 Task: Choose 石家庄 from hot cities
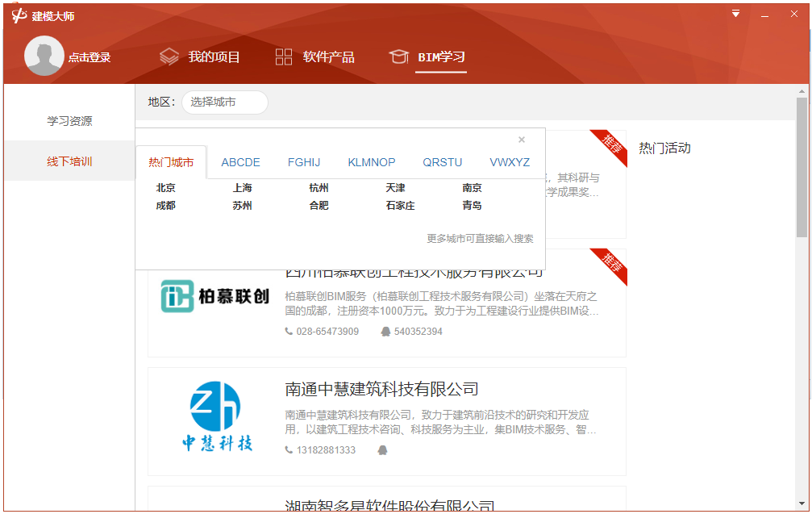click(x=400, y=205)
